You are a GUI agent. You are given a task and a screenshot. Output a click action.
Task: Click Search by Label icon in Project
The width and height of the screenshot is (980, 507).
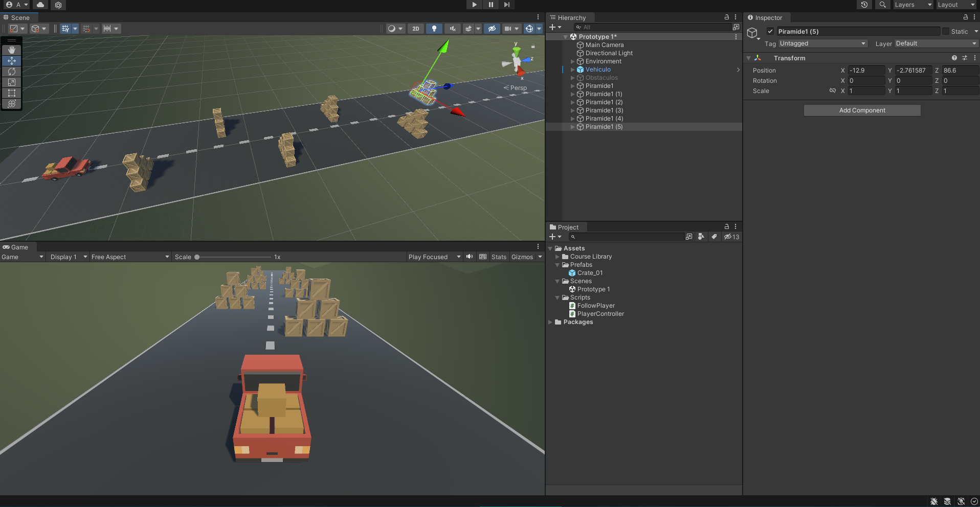714,237
